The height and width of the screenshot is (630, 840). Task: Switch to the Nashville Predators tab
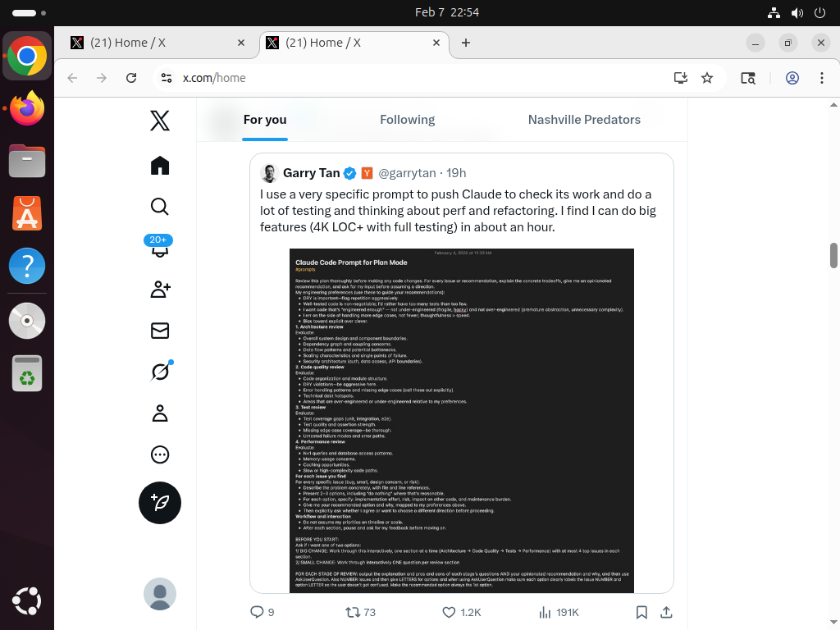pos(584,120)
